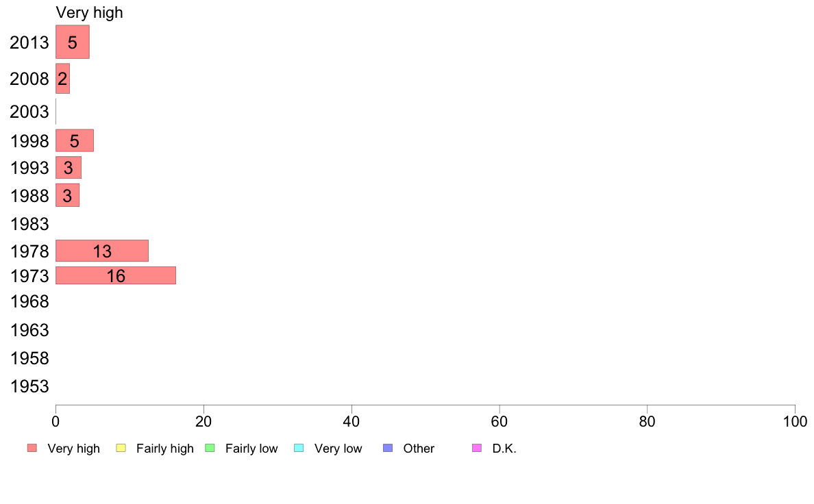814x504 pixels.
Task: Click the 1953 year axis label
Action: click(29, 386)
